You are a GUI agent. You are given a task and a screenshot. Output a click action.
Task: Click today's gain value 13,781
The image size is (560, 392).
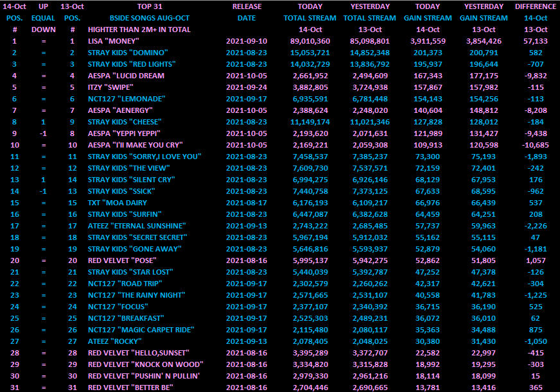click(428, 388)
